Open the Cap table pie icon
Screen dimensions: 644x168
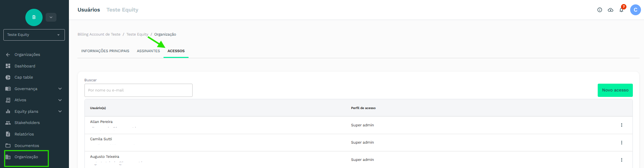[x=8, y=78]
